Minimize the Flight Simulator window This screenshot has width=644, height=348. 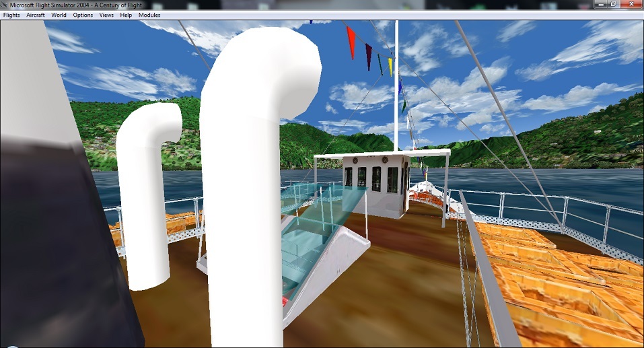pyautogui.click(x=602, y=3)
